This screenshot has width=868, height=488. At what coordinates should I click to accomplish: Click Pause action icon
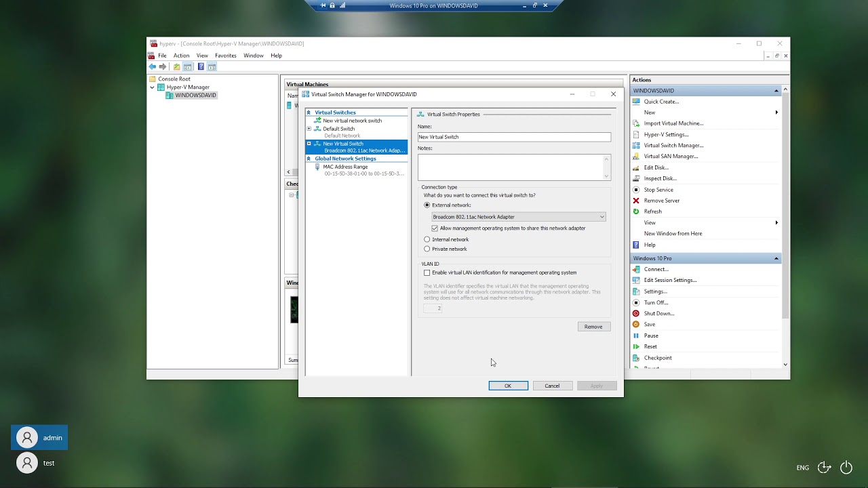click(636, 335)
